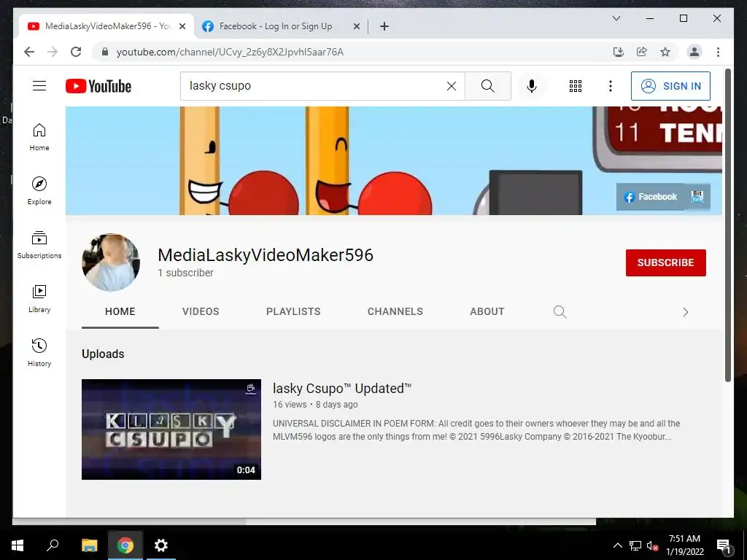Click browser Forward arrow
The width and height of the screenshot is (747, 560).
pyautogui.click(x=53, y=52)
